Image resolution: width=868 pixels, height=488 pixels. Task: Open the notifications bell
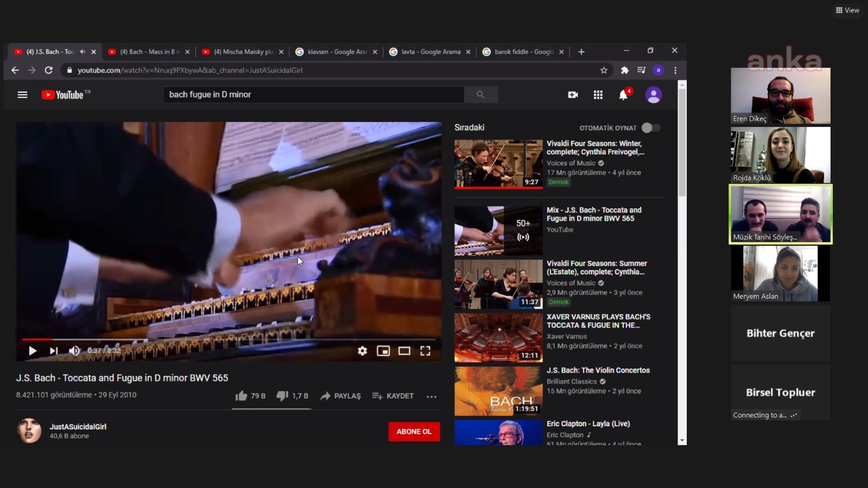624,95
